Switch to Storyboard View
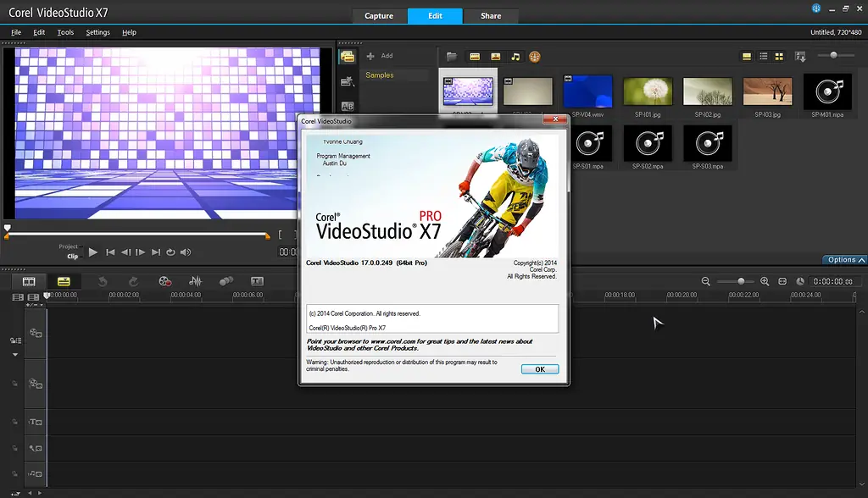This screenshot has width=868, height=498. [x=29, y=281]
